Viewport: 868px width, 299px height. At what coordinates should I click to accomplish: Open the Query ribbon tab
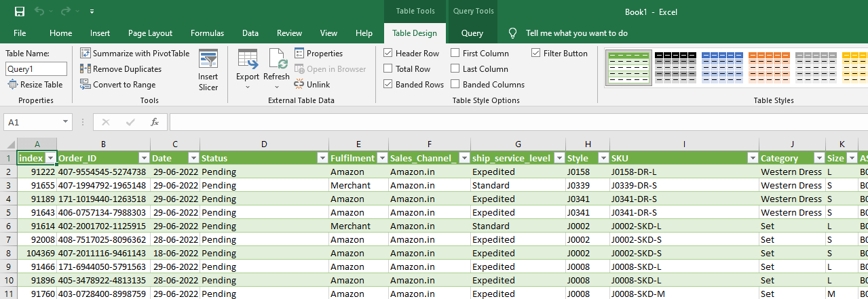click(x=472, y=33)
